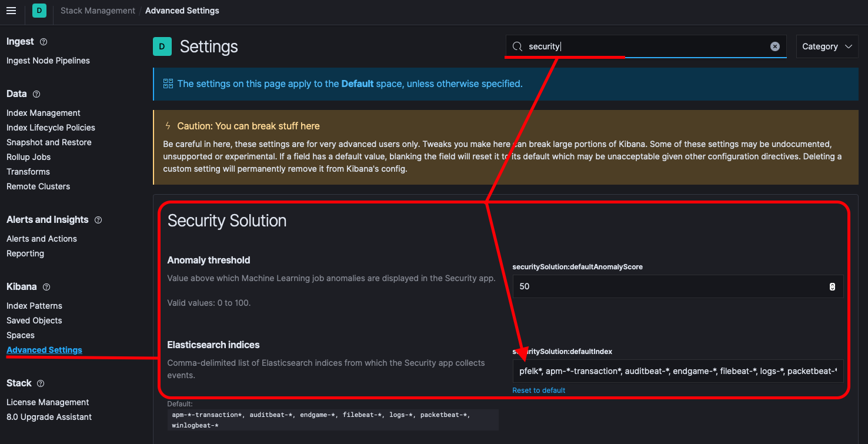Click the grid icon in the Default space notice

(x=168, y=84)
